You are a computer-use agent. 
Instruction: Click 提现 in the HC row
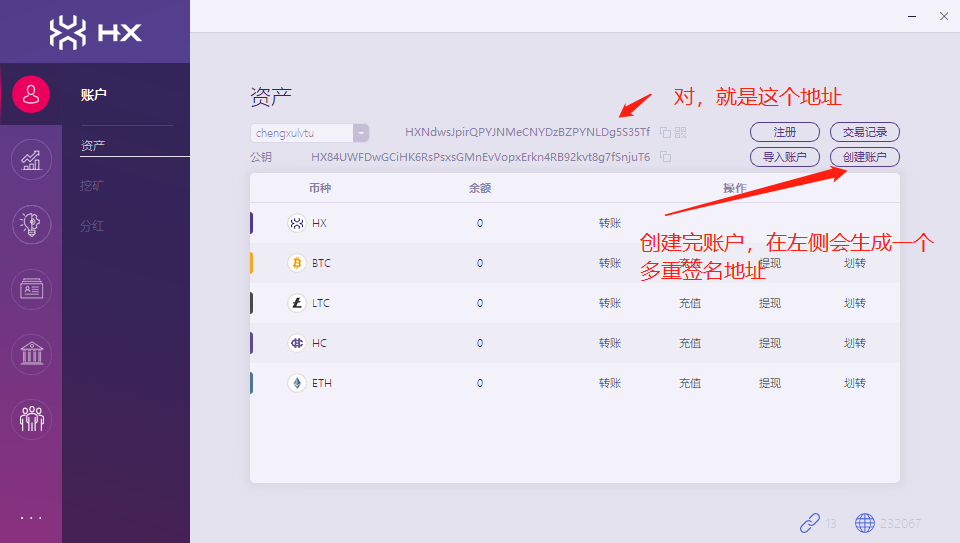[770, 343]
